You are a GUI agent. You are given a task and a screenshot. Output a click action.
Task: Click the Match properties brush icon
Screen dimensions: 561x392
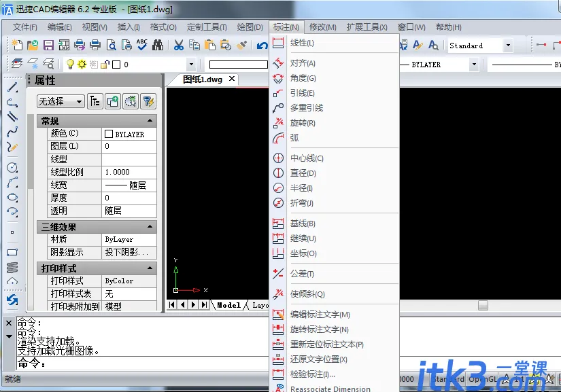[x=242, y=45]
